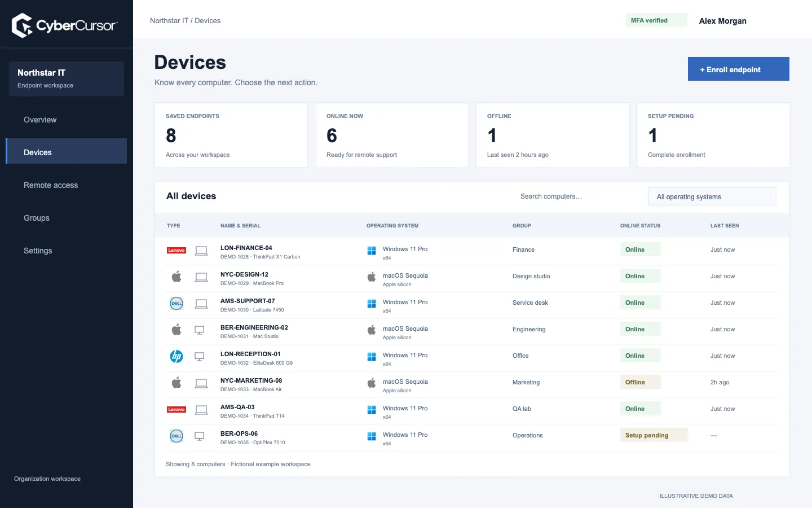Open the Setup pending card
This screenshot has height=508, width=812.
tap(713, 135)
